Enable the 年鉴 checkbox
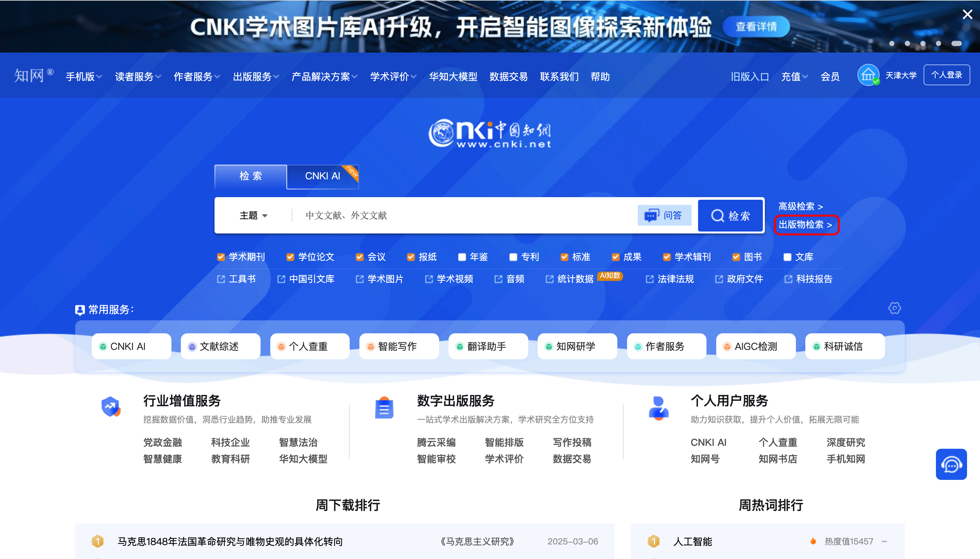This screenshot has height=559, width=980. click(462, 257)
